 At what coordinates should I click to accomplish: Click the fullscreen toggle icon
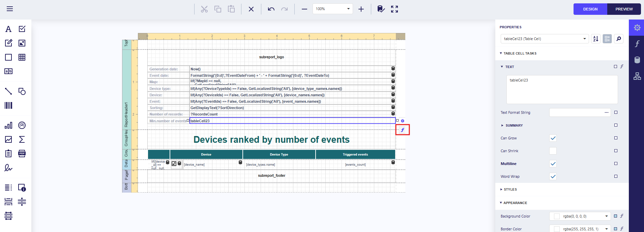(394, 9)
